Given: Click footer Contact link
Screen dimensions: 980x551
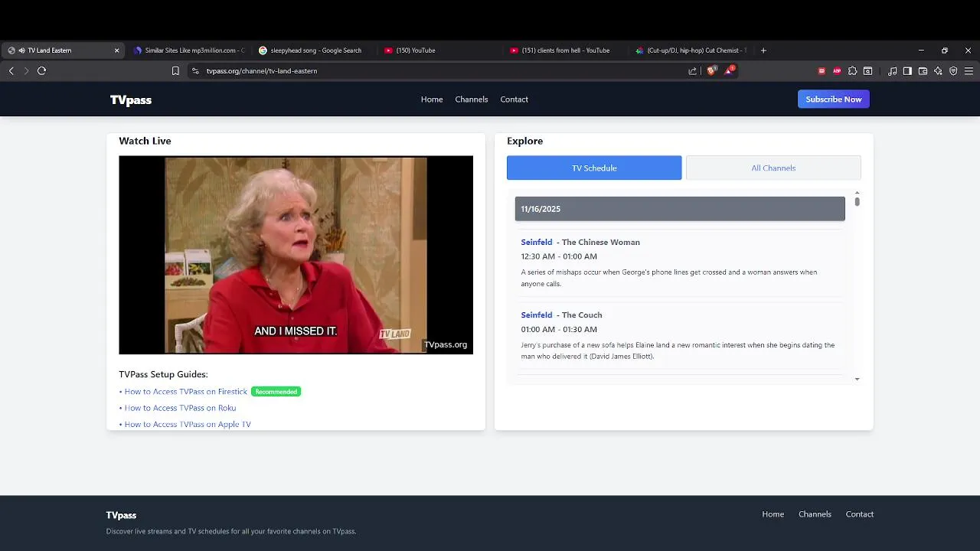Looking at the screenshot, I should tap(860, 514).
